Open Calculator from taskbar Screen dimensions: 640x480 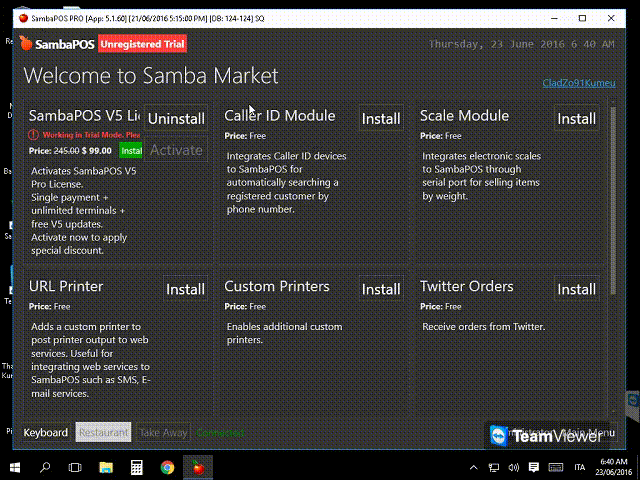tap(136, 467)
